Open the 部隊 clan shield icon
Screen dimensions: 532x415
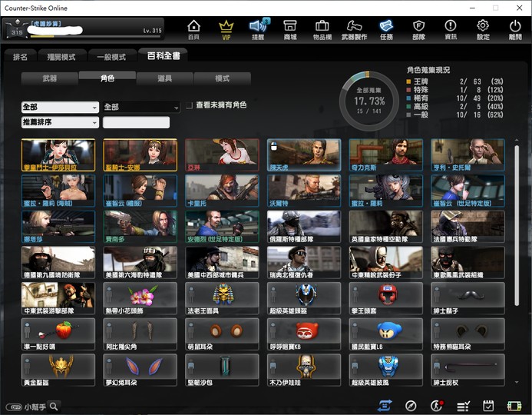pos(418,29)
